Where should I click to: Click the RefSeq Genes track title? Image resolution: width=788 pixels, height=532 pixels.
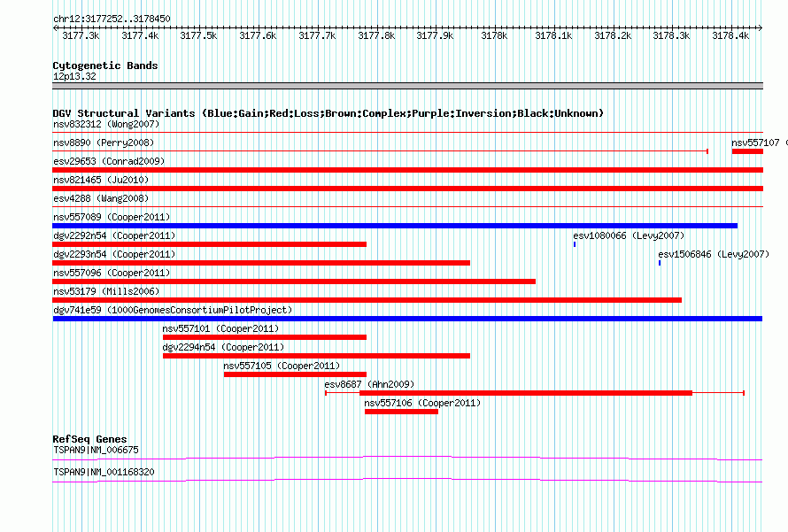pyautogui.click(x=90, y=439)
